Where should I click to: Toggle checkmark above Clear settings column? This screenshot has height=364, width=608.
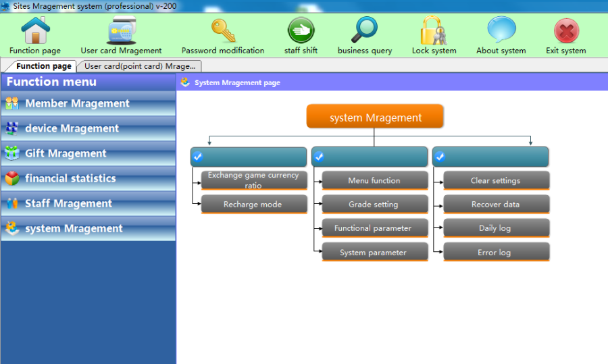click(440, 157)
